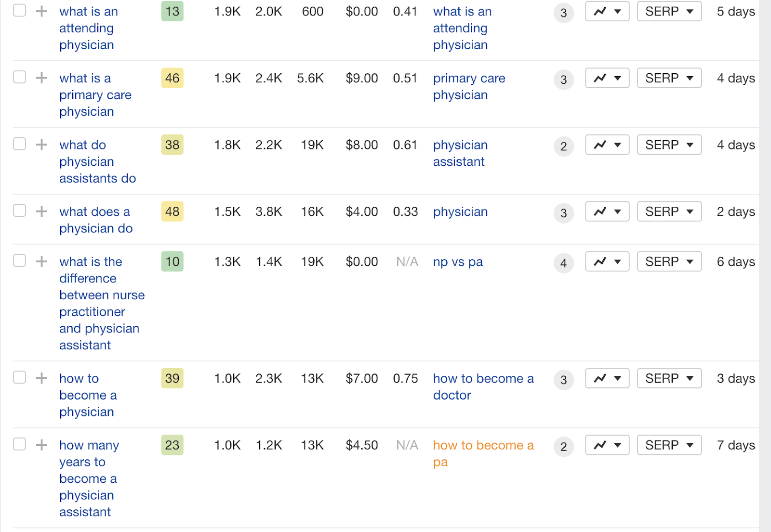
Task: Open the 'primary care physician' parent topic link
Action: [469, 86]
